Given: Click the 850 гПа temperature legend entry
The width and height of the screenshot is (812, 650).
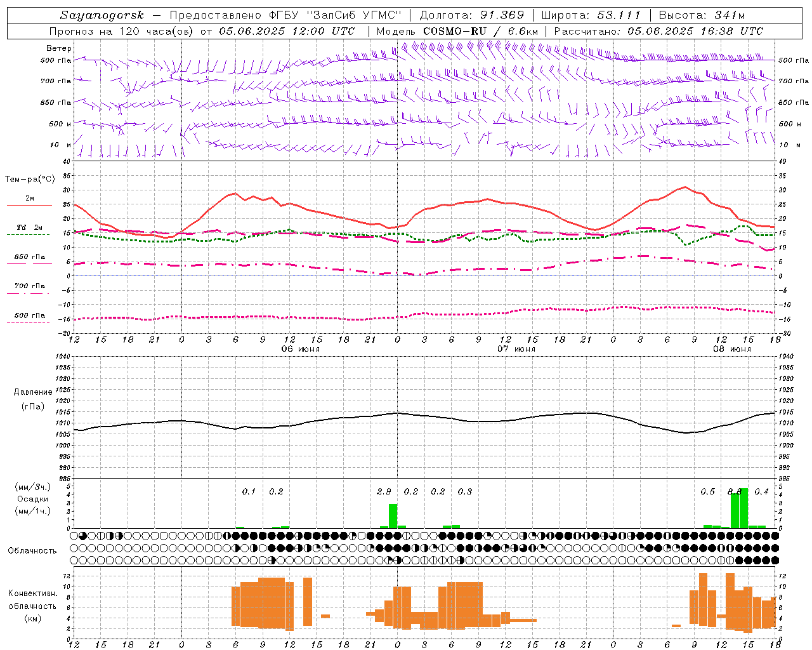Looking at the screenshot, I should (29, 260).
